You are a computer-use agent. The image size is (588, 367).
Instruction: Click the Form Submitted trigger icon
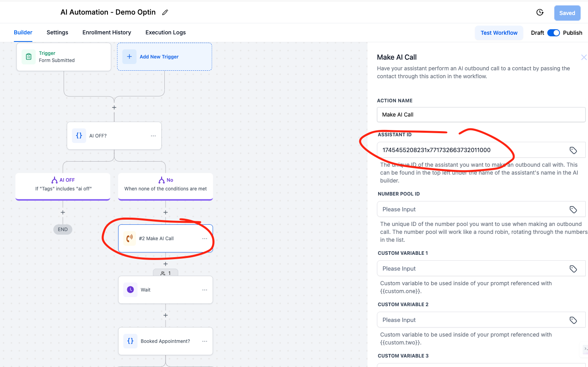28,56
